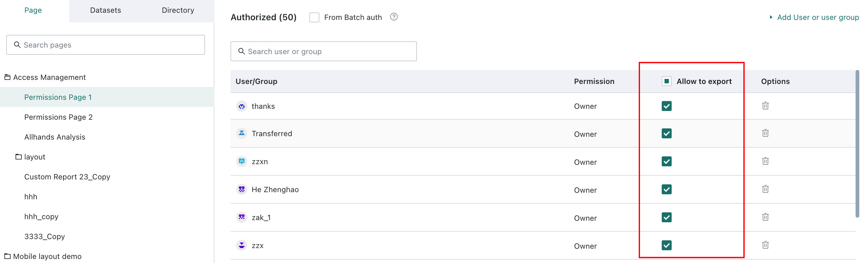The width and height of the screenshot is (868, 263).
Task: Click the magnifier icon in Search pages
Action: pyautogui.click(x=17, y=45)
